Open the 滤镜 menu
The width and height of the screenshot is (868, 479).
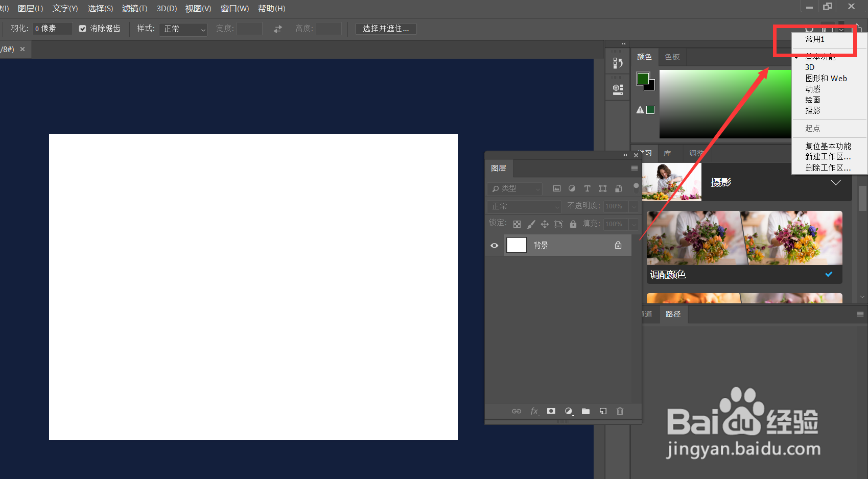pos(134,9)
